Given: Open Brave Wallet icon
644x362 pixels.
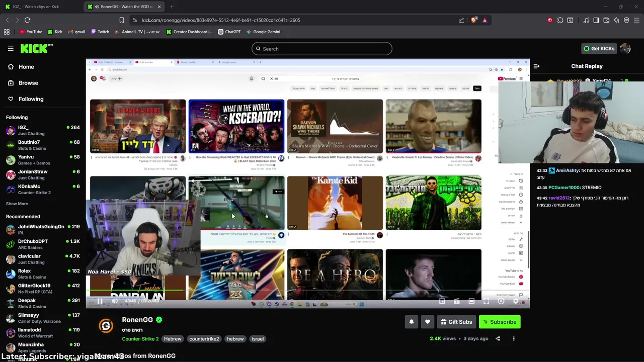Looking at the screenshot, I should 606,20.
